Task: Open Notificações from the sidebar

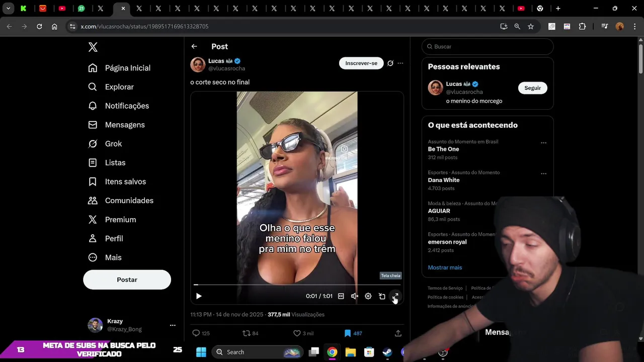Action: pos(118,106)
